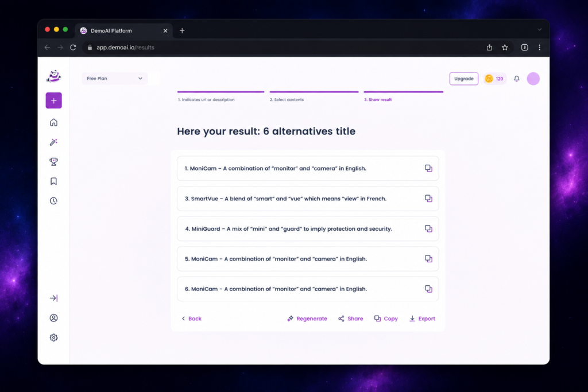This screenshot has height=392, width=588.
Task: Click the Back link
Action: (192, 319)
